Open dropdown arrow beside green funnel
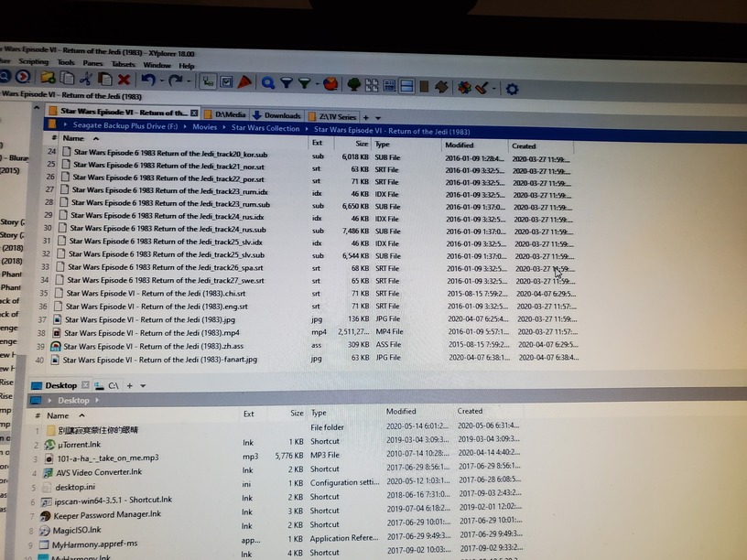This screenshot has height=560, width=747. [x=317, y=85]
